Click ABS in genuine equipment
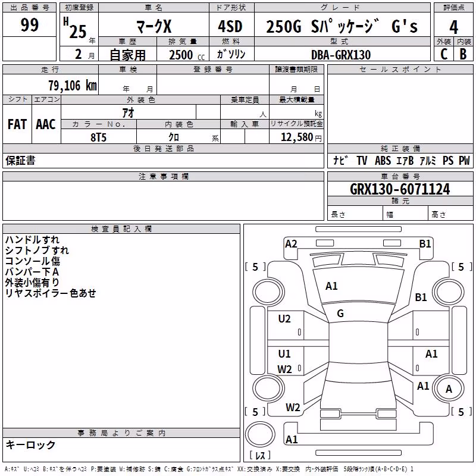 [x=383, y=160]
